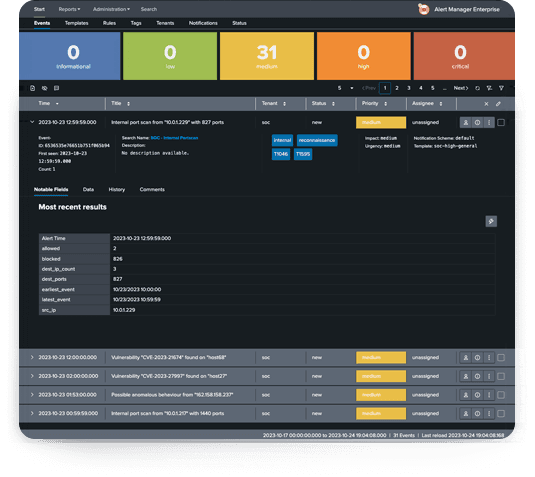The width and height of the screenshot is (535, 477).
Task: Click the 0 informational severity tile
Action: 70,56
